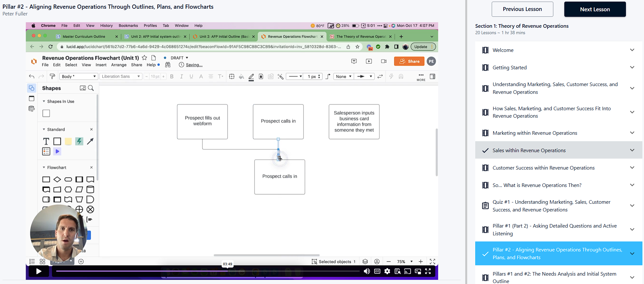Viewport: 644px width, 284px height.
Task: Pick the diamond decision shape in Flowchart
Action: point(57,180)
